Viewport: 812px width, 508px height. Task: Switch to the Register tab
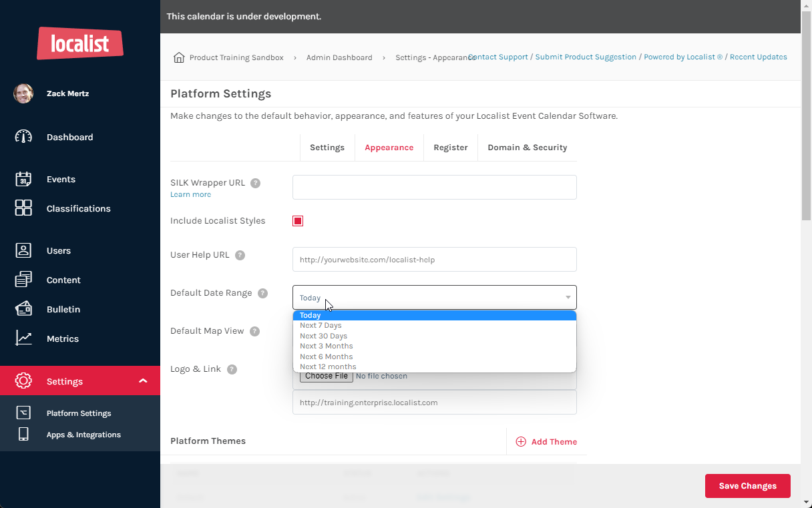[451, 148]
